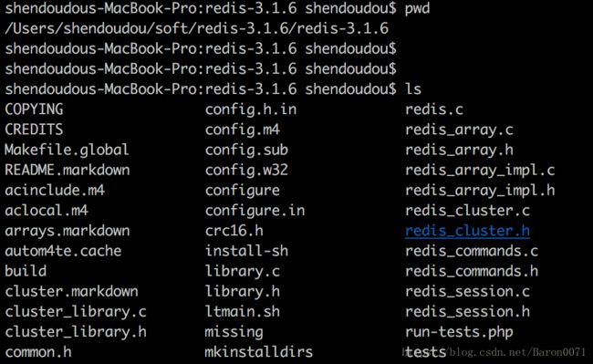Select the CREDITS entry in listing
This screenshot has width=593, height=364.
pos(34,130)
